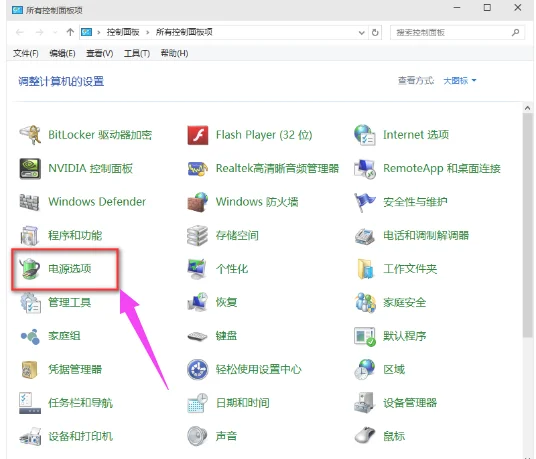Open the 文件(F) menu

pos(26,53)
